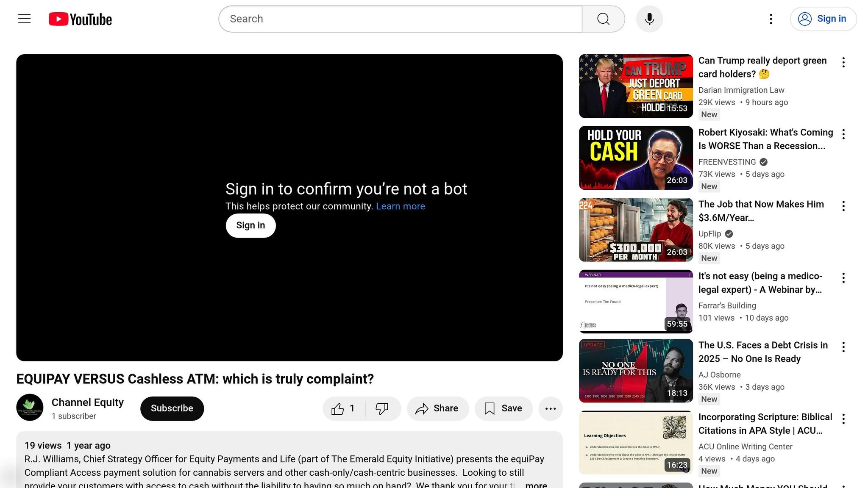Click UpFlip verified checkmark badge

(x=729, y=234)
